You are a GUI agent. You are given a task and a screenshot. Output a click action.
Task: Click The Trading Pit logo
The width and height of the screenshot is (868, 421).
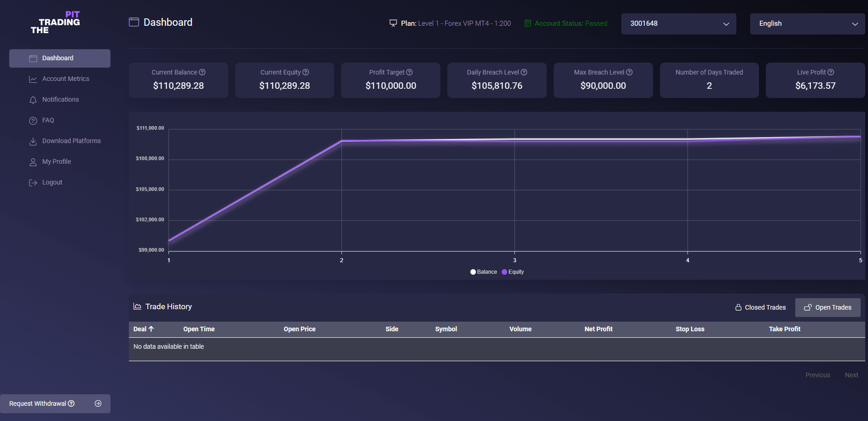pos(55,23)
